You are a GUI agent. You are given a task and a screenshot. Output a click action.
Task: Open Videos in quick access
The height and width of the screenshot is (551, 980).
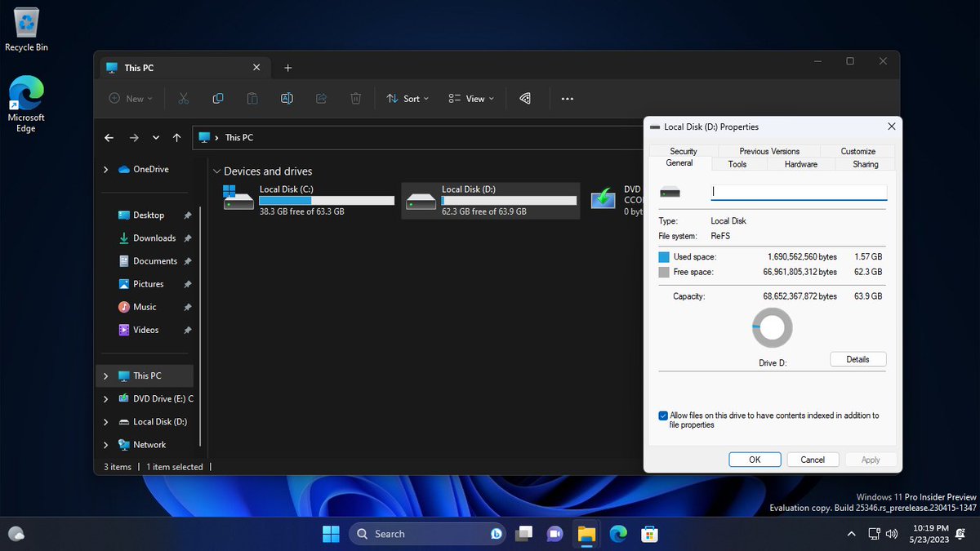[x=146, y=330]
